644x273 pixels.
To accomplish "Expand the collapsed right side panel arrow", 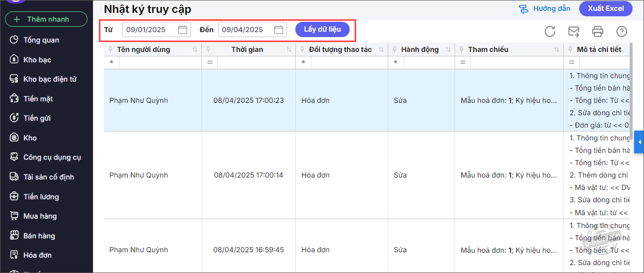I will 639,142.
